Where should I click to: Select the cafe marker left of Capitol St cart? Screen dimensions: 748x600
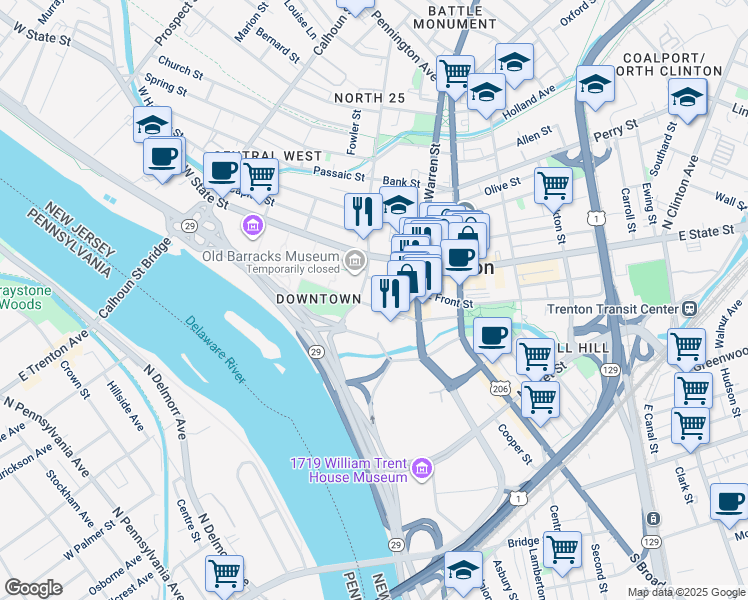pos(222,173)
